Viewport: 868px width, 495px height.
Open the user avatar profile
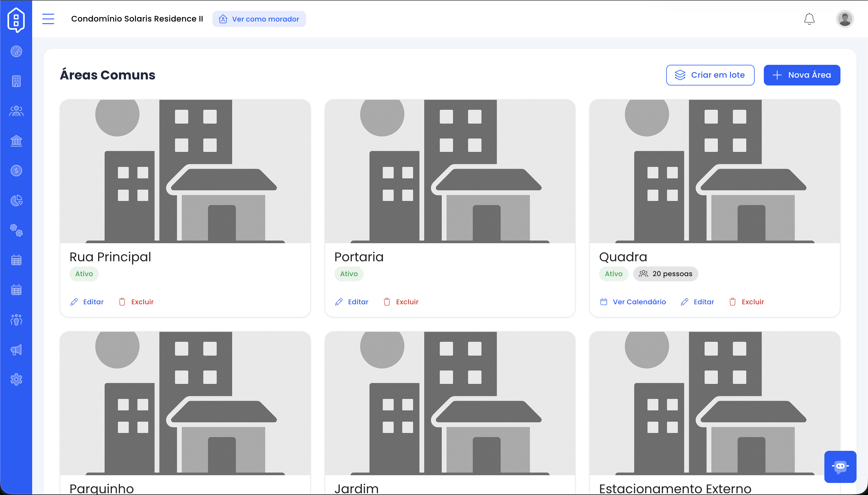click(844, 19)
